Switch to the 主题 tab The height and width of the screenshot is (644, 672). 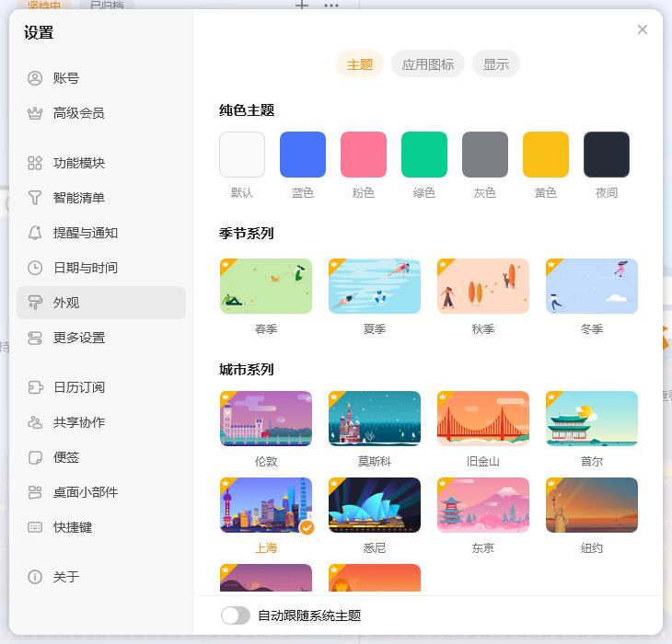[360, 64]
